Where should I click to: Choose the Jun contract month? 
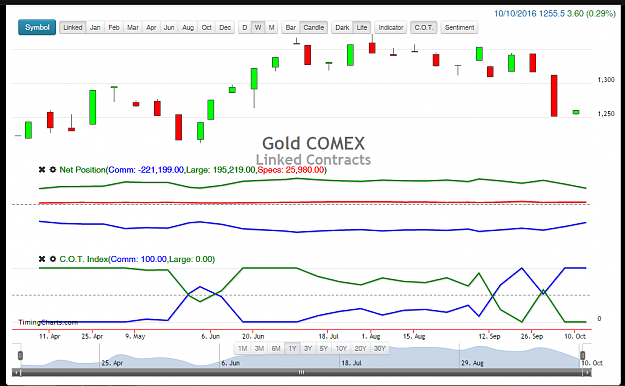pos(169,28)
